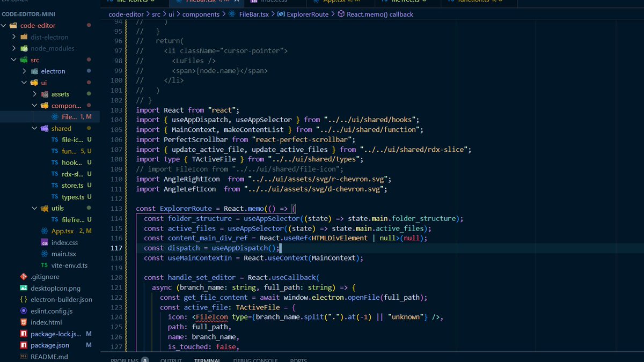Screen dimensions: 644x362
Task: Click the npm icon beside package.json
Action: 24,345
